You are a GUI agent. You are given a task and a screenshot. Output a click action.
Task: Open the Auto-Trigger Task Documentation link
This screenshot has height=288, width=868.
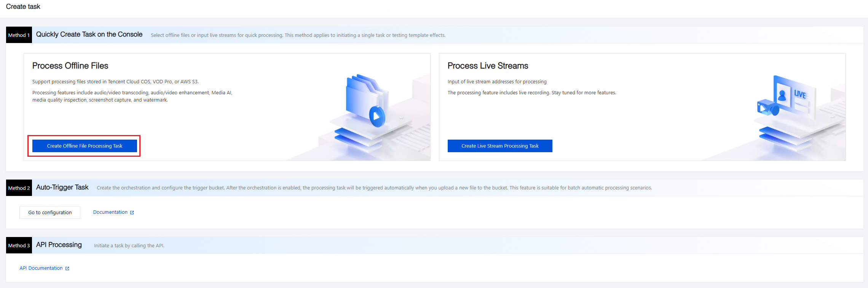click(110, 212)
